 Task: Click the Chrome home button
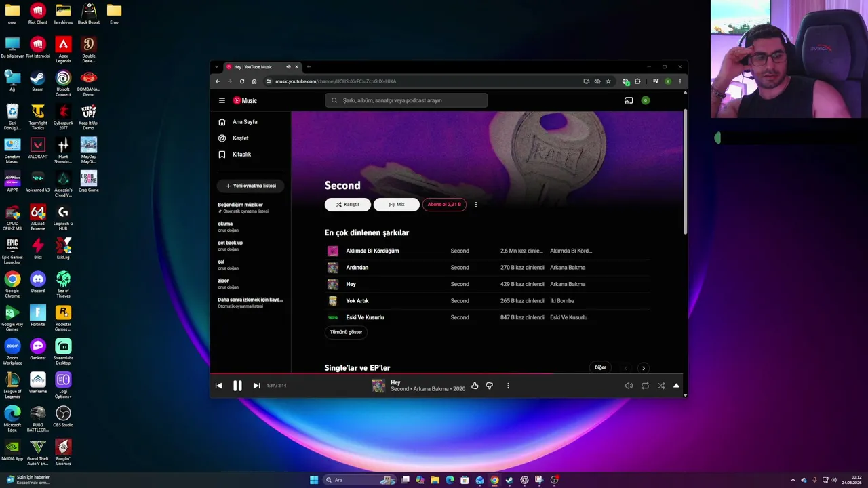tap(254, 81)
